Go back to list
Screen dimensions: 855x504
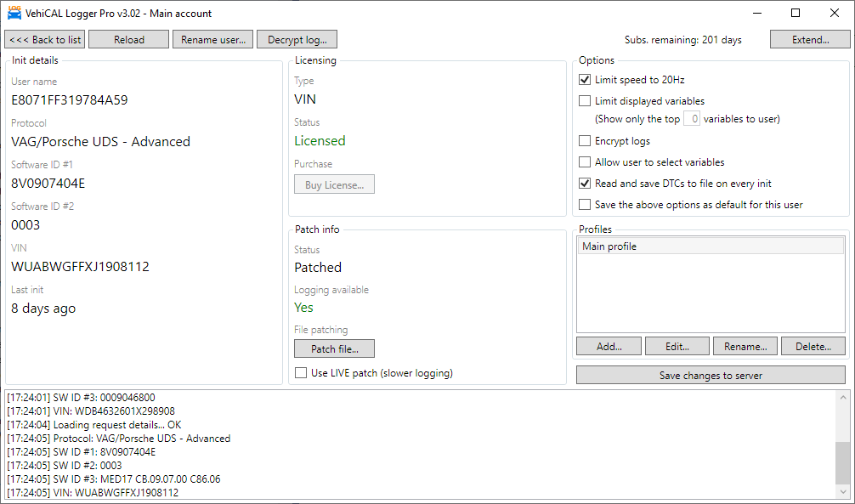45,40
